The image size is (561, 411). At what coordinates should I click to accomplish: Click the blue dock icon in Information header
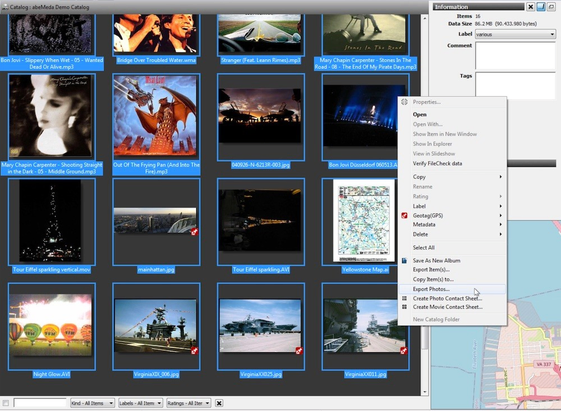coord(541,7)
